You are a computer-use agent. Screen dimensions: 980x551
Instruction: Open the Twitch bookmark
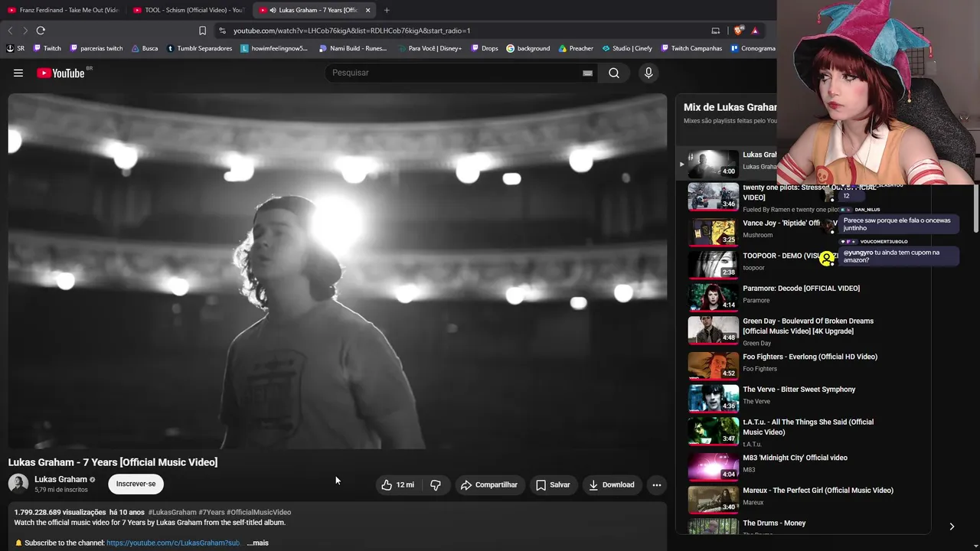click(x=47, y=48)
